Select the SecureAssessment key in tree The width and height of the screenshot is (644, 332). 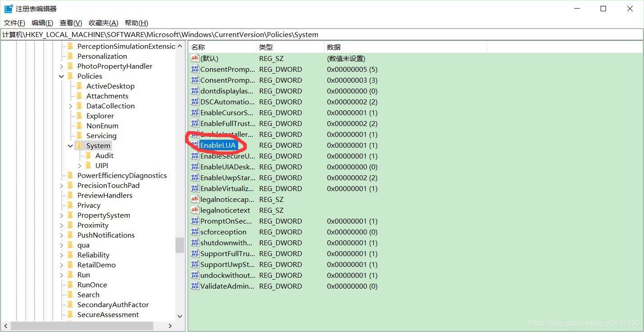(108, 314)
